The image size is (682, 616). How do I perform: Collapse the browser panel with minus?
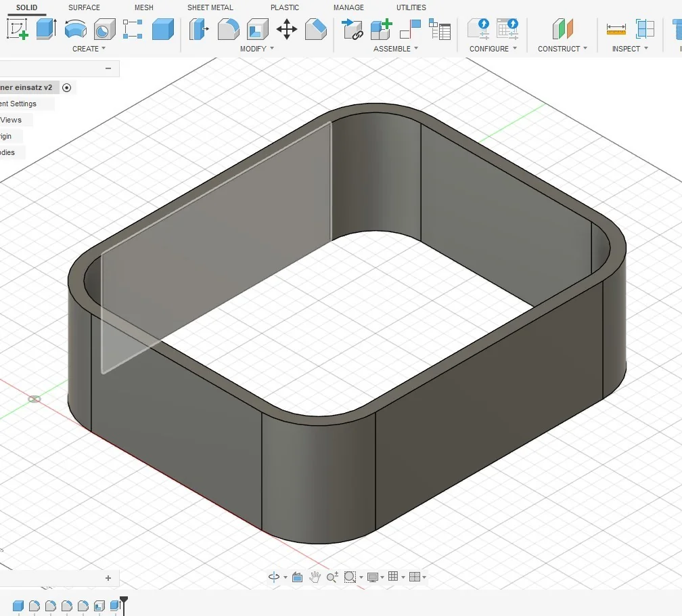108,68
